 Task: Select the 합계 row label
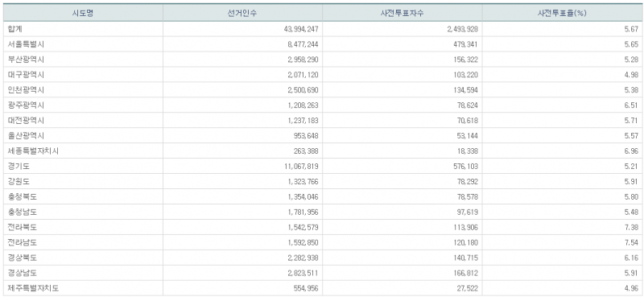tap(14, 29)
